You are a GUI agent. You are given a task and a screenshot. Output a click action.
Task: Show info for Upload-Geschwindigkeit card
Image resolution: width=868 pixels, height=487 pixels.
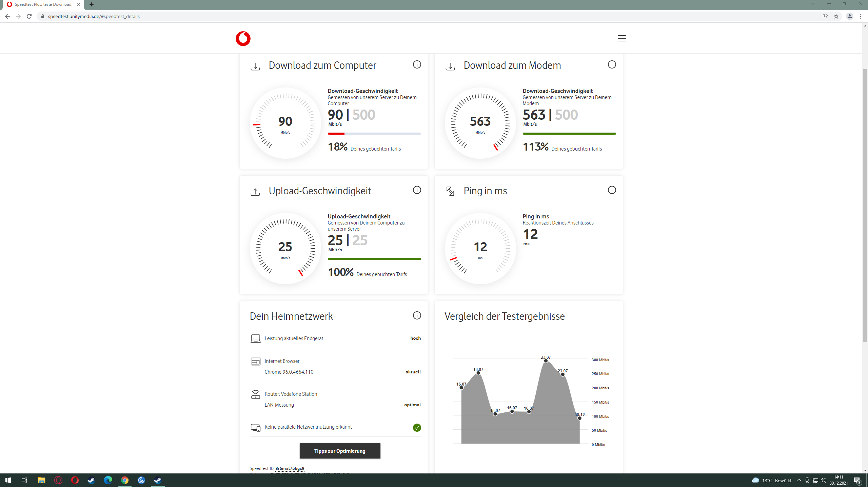click(417, 190)
